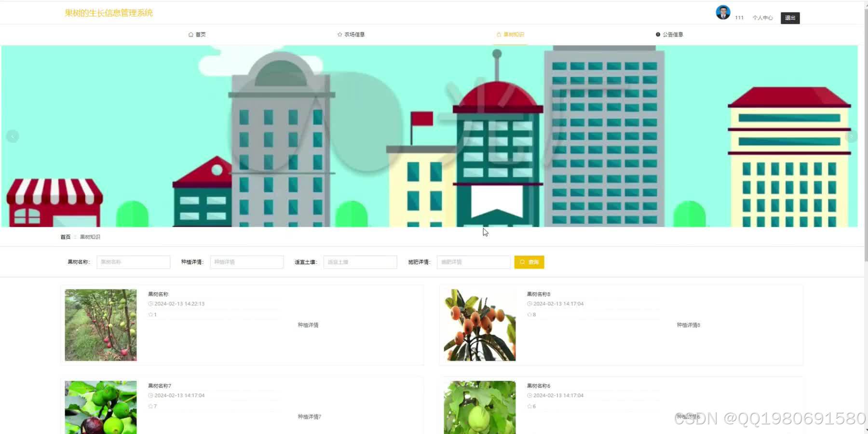Viewport: 868px width, 434px height.
Task: Click the clock icon on 果树名称8 card
Action: (x=529, y=304)
